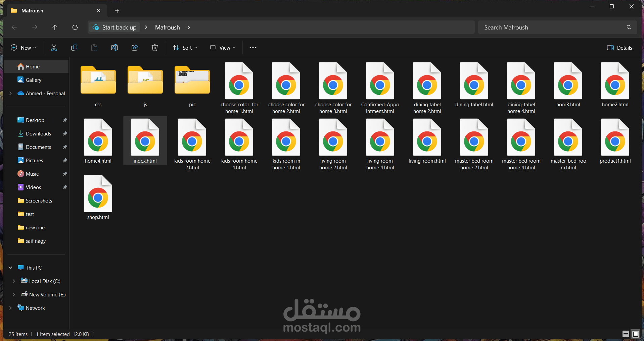Select the dining tabel.html file
The width and height of the screenshot is (644, 341).
click(x=474, y=85)
